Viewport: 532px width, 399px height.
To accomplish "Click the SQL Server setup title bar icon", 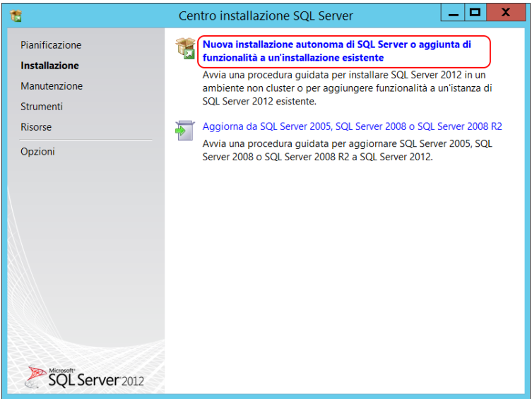I will click(16, 16).
